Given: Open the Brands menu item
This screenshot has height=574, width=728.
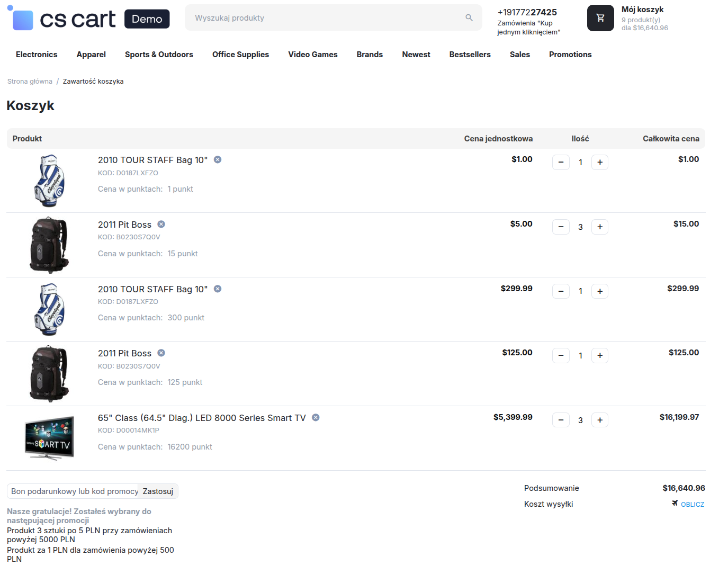Looking at the screenshot, I should pyautogui.click(x=370, y=55).
